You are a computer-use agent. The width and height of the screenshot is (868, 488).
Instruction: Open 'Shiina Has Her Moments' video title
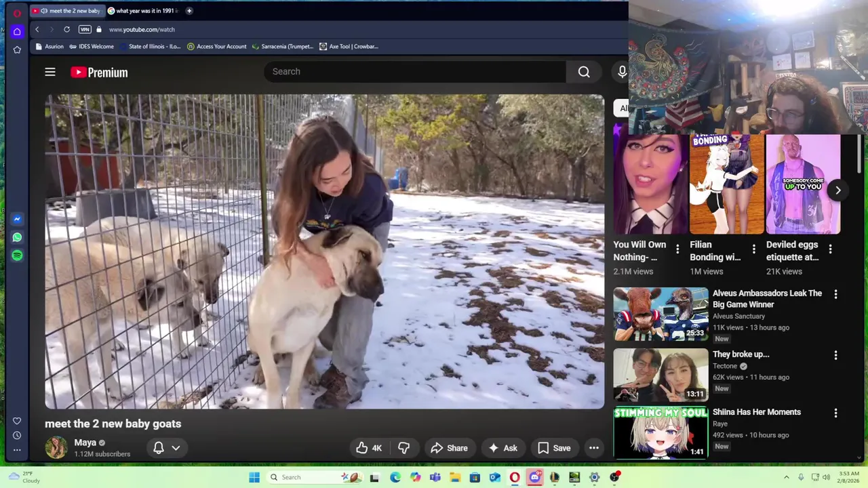(757, 412)
